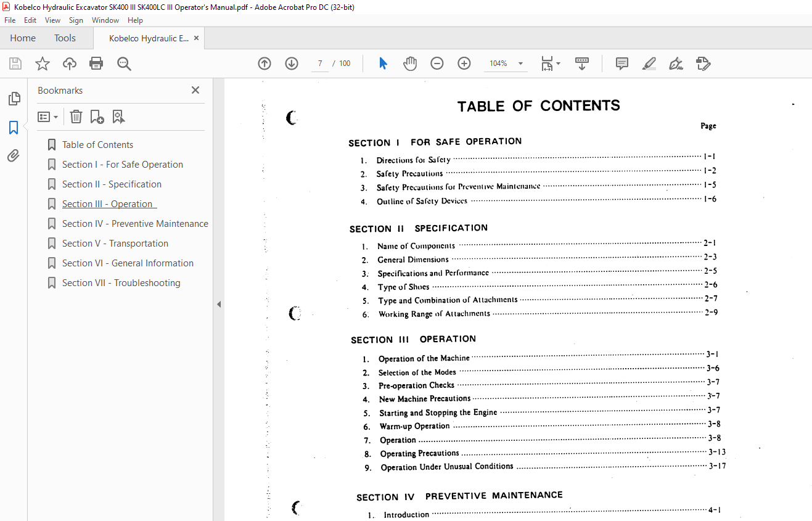This screenshot has height=521, width=812.
Task: Open Section VII - Troubleshooting bookmark
Action: click(x=121, y=283)
